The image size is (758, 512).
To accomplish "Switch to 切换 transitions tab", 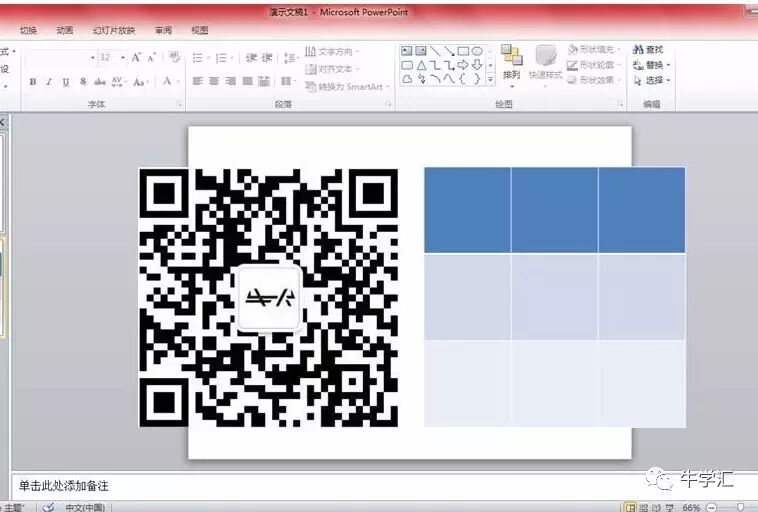I will [x=29, y=30].
